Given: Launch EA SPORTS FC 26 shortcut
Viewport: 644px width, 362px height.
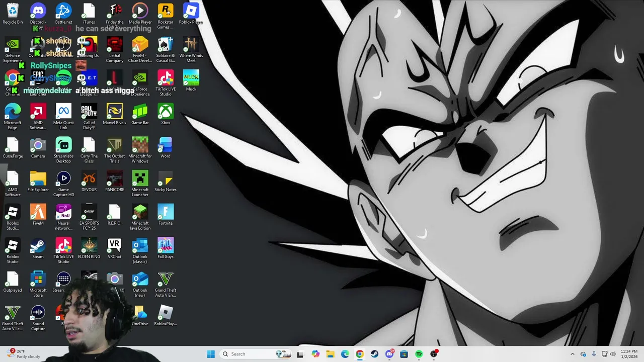Looking at the screenshot, I should tap(89, 217).
